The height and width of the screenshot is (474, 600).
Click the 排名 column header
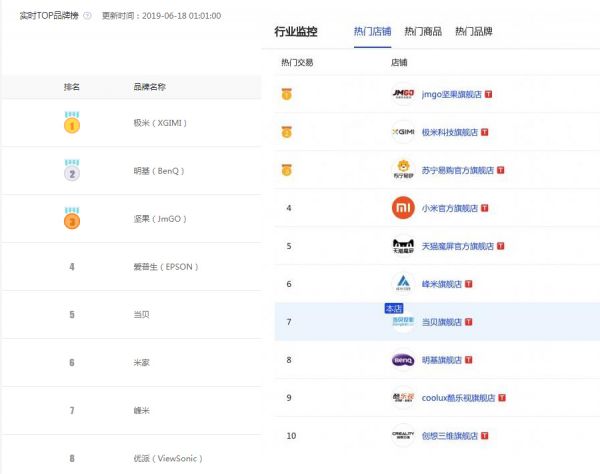click(72, 87)
